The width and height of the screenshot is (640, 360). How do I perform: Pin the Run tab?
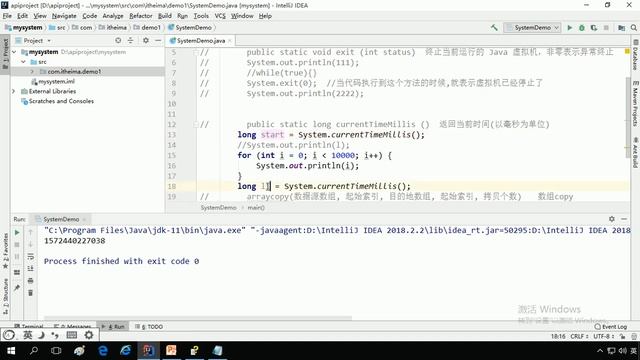(x=17, y=288)
